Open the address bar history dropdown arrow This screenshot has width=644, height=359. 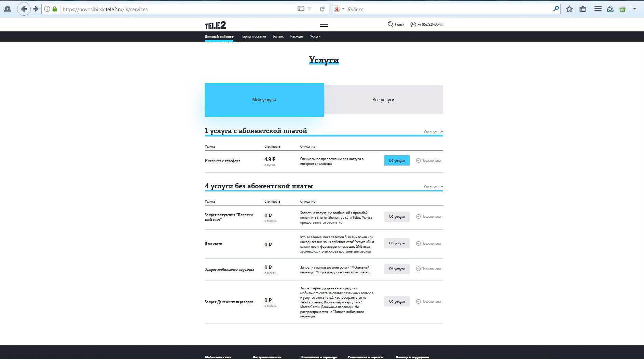[x=309, y=9]
